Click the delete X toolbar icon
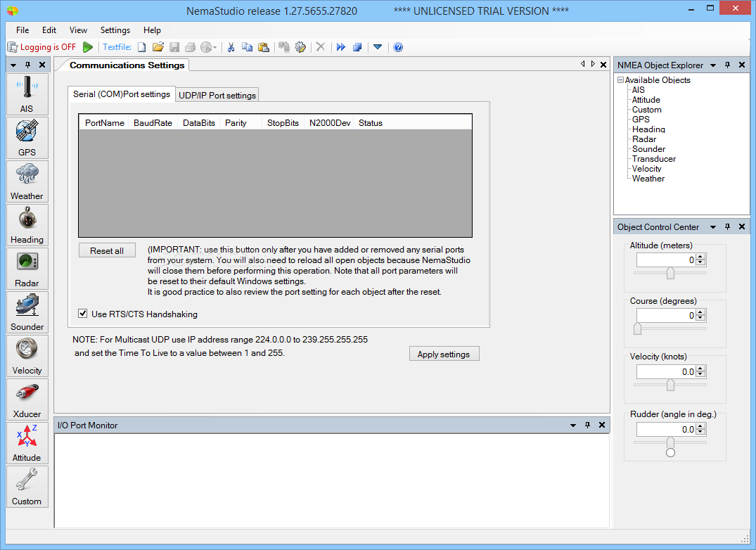This screenshot has width=756, height=550. pos(321,47)
